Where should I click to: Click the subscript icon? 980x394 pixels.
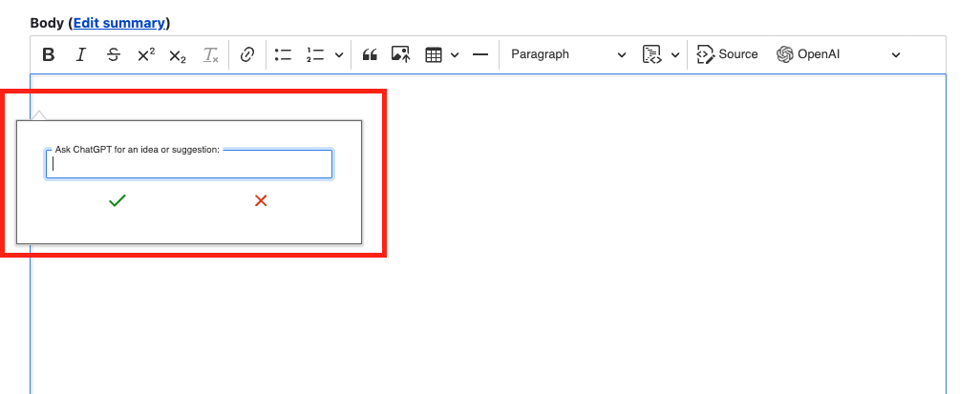pyautogui.click(x=178, y=54)
